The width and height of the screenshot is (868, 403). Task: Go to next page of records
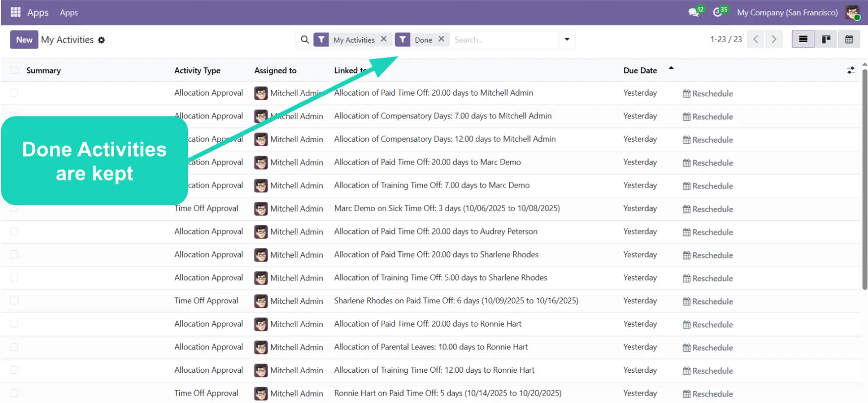click(773, 39)
